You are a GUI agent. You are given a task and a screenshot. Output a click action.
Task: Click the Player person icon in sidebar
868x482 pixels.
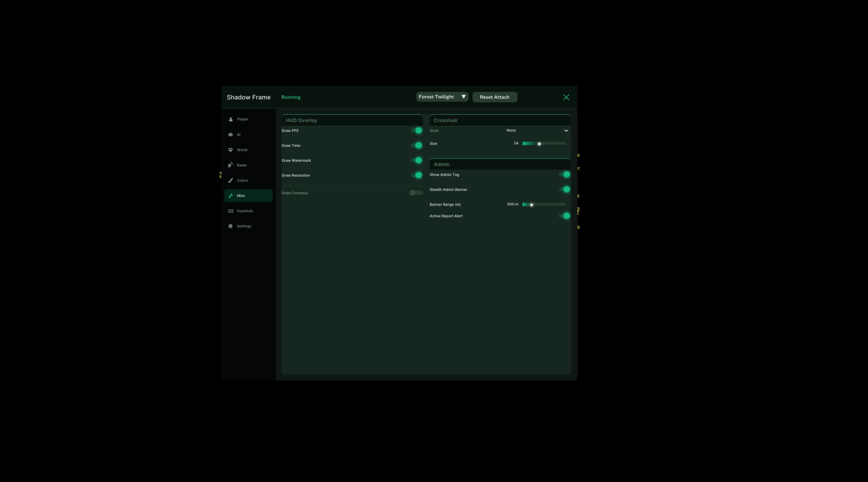pyautogui.click(x=231, y=119)
